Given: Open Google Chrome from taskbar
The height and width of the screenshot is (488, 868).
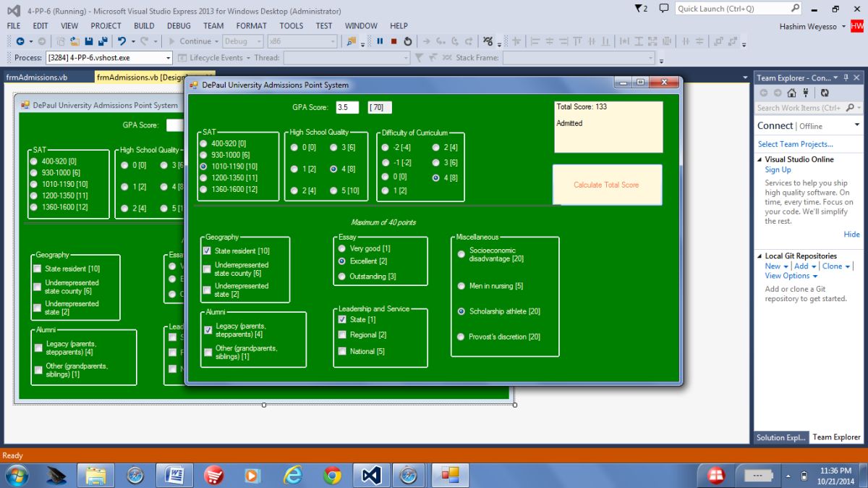Looking at the screenshot, I should tap(333, 475).
